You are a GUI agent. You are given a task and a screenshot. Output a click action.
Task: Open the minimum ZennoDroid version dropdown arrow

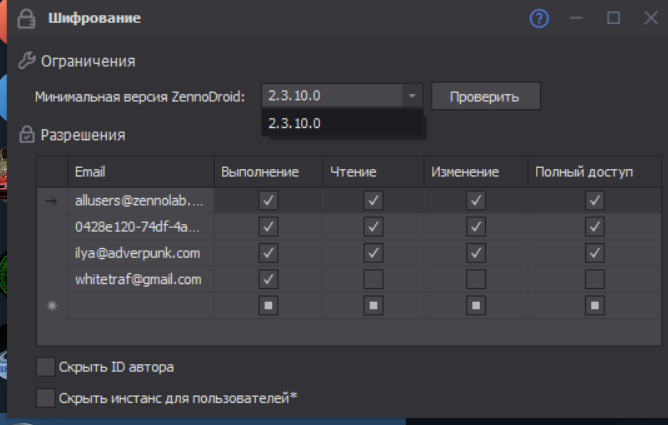click(x=412, y=96)
